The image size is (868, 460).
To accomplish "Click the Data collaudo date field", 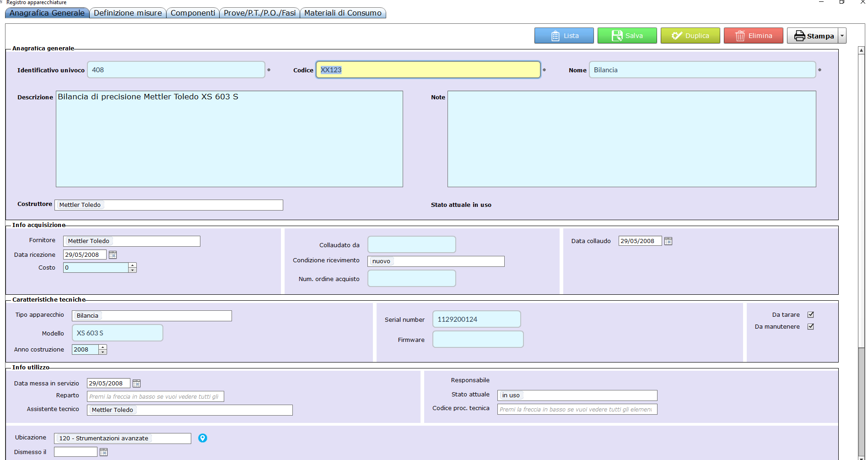I will [x=640, y=241].
